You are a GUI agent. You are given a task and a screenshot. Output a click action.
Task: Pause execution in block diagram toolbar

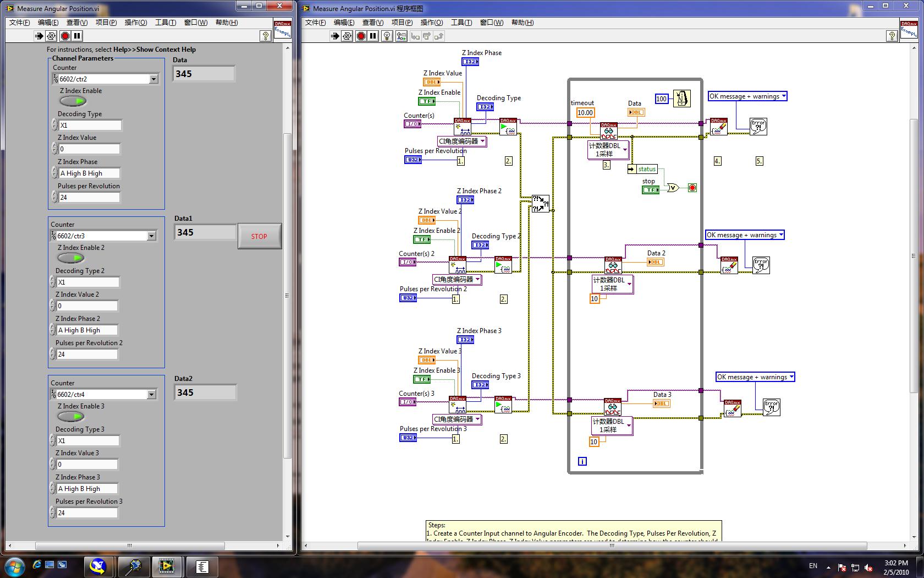(373, 36)
